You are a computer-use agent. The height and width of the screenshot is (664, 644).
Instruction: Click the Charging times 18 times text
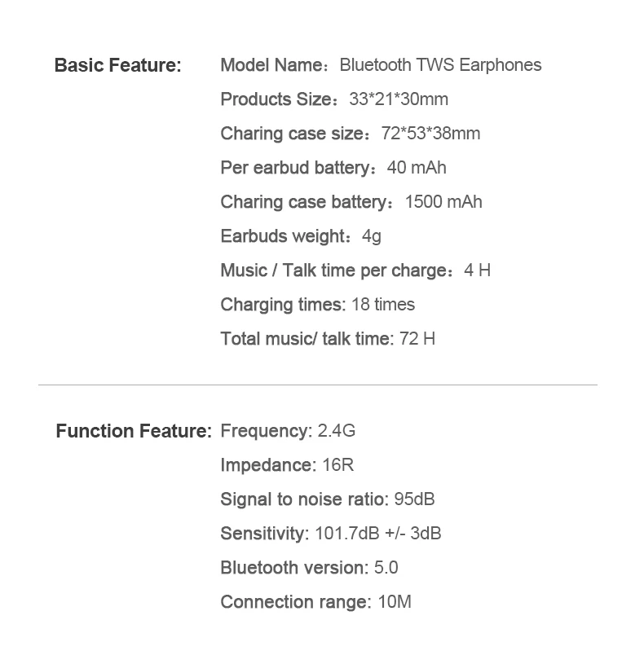318,305
